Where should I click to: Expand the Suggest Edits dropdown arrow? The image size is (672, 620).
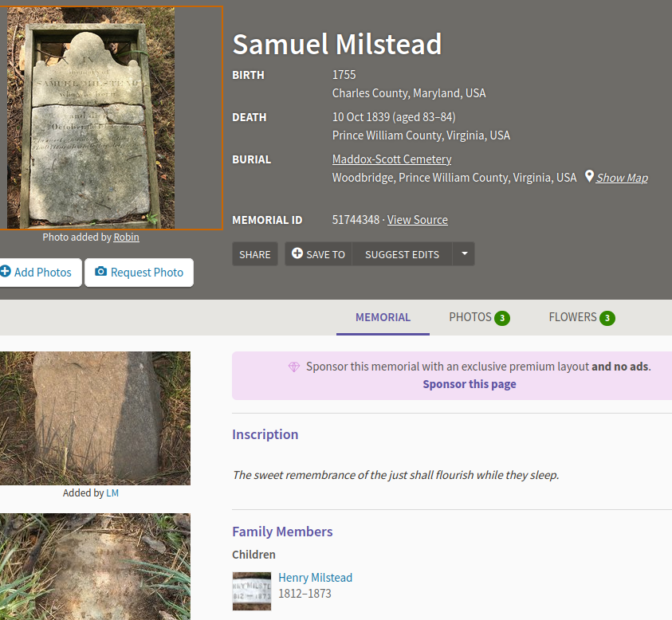click(x=464, y=253)
